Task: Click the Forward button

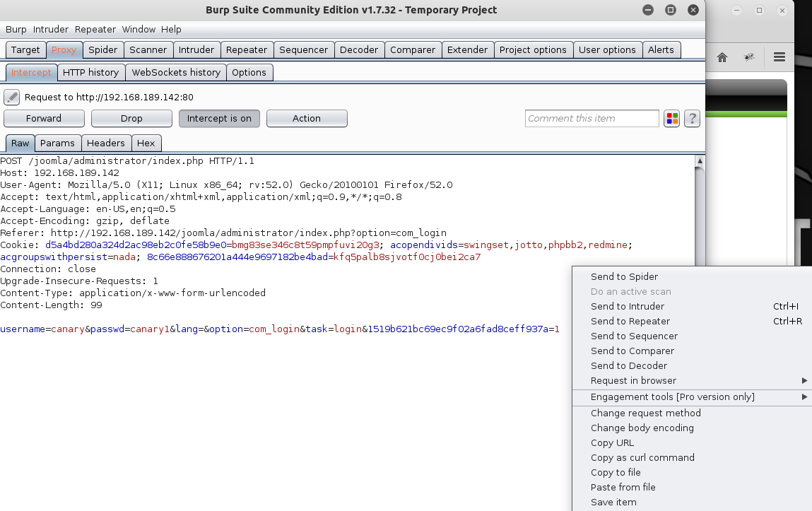Action: pos(44,119)
